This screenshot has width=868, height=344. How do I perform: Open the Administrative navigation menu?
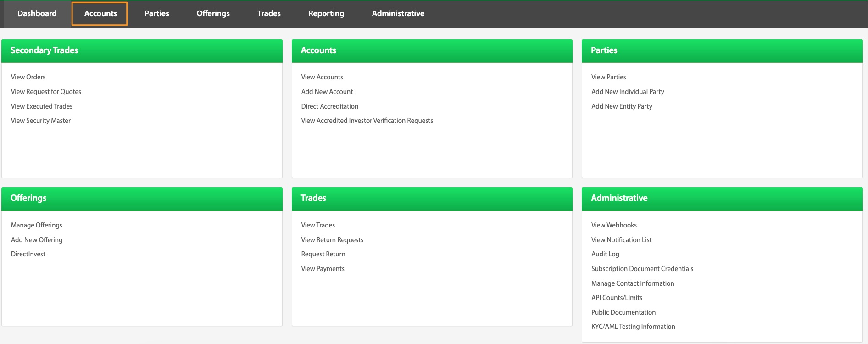(x=398, y=13)
